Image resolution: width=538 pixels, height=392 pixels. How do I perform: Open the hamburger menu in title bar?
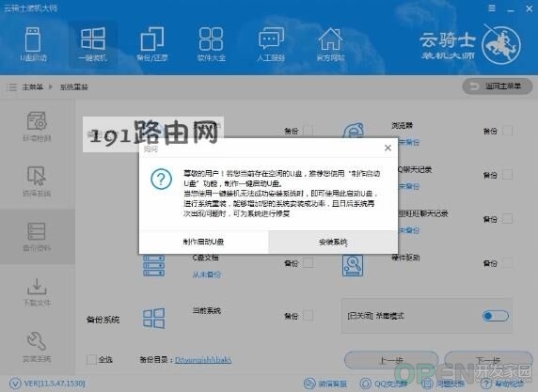(492, 8)
